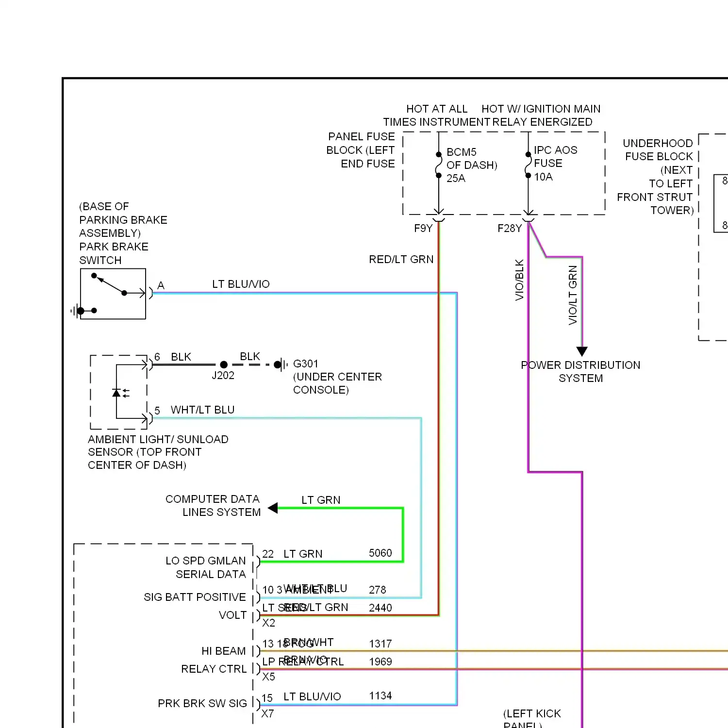Click the BCM5 25A fuse symbol
The width and height of the screenshot is (728, 728).
[438, 165]
